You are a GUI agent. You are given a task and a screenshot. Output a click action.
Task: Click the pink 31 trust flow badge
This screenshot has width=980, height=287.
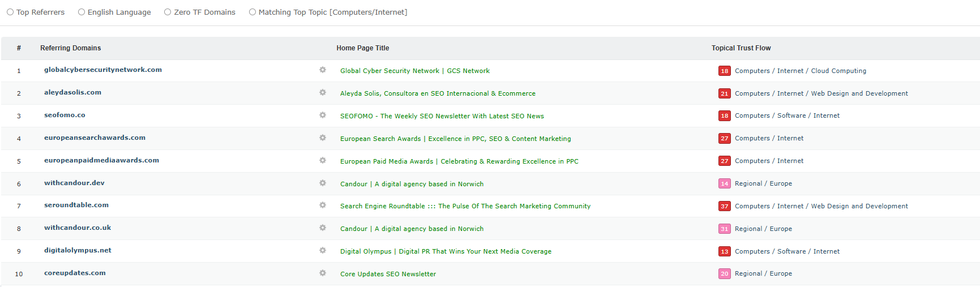pos(724,229)
